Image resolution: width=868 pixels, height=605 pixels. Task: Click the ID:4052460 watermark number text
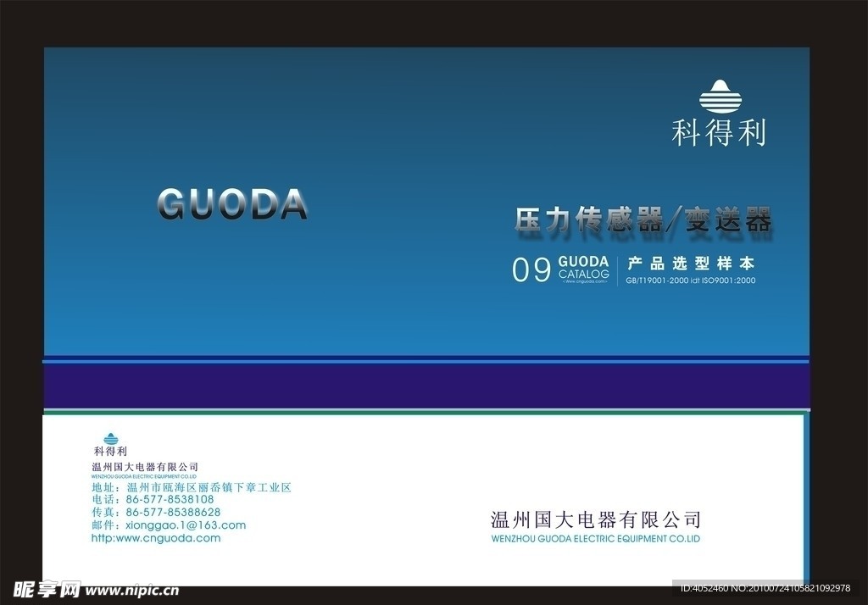pyautogui.click(x=704, y=588)
